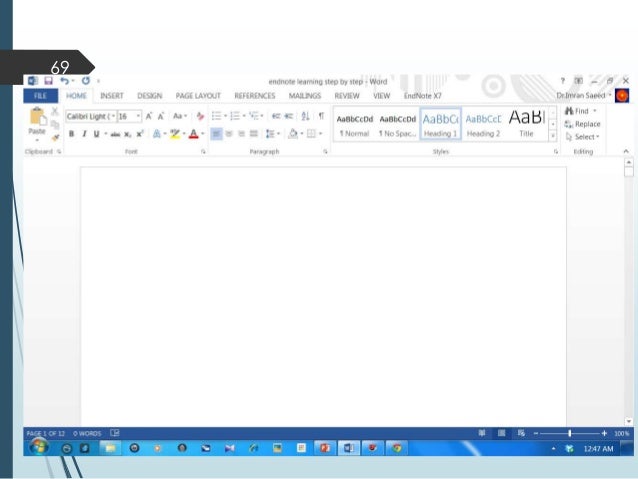
Task: Justify the paragraph text
Action: (x=254, y=134)
